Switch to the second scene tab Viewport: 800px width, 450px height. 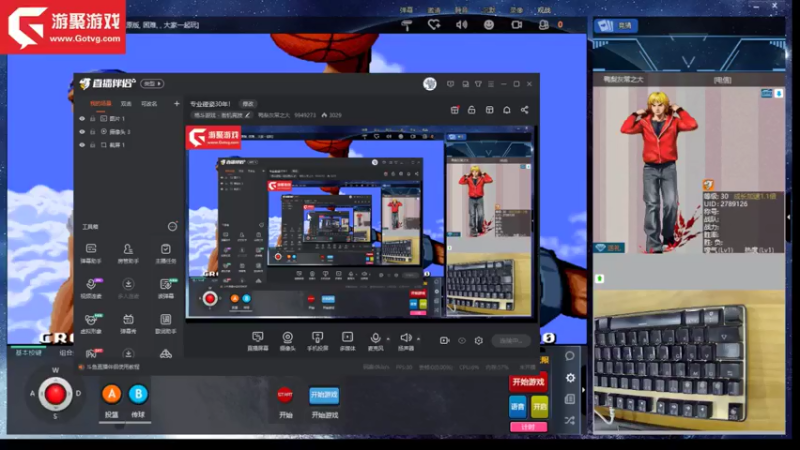click(126, 104)
